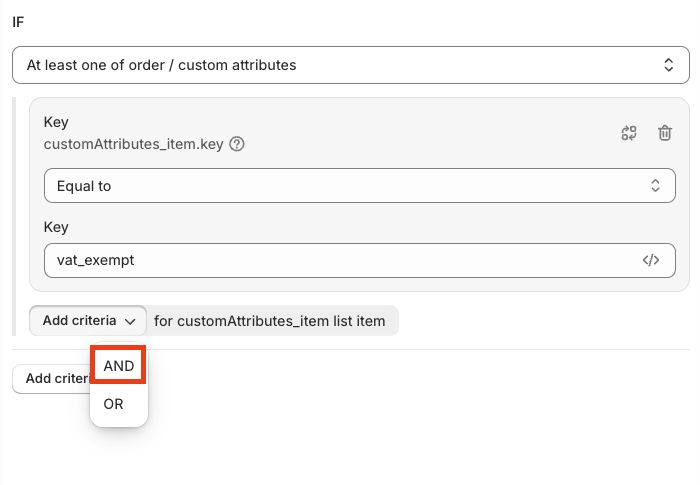Click the down arrow on the open Add criteria button
The image size is (700, 485).
pos(129,321)
